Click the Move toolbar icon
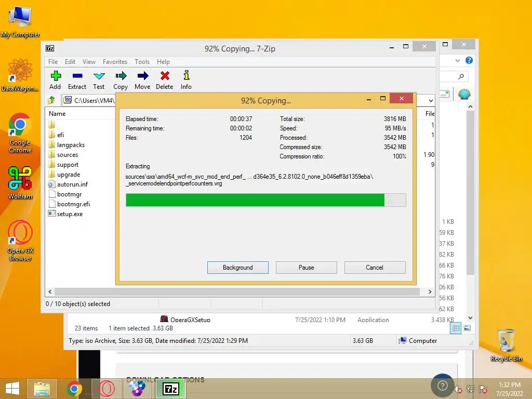 (142, 80)
